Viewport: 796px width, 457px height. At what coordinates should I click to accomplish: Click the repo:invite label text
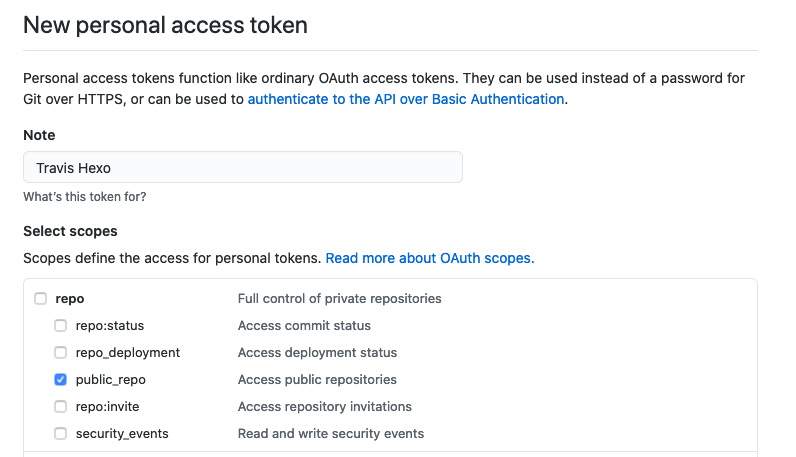[x=109, y=406]
